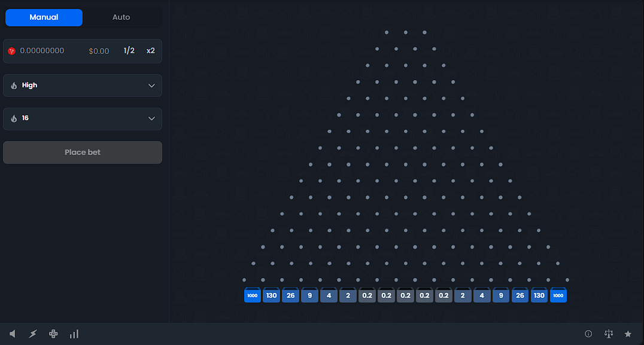Switch to the Auto tab
644x345 pixels.
tap(121, 17)
